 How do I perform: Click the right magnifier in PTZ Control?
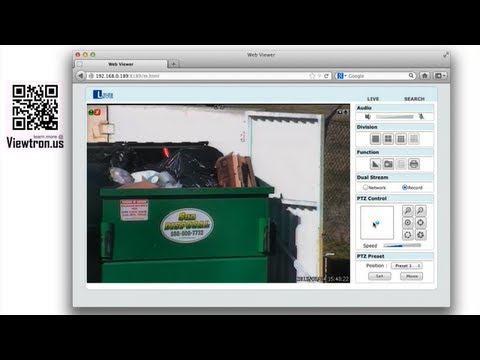pyautogui.click(x=420, y=210)
